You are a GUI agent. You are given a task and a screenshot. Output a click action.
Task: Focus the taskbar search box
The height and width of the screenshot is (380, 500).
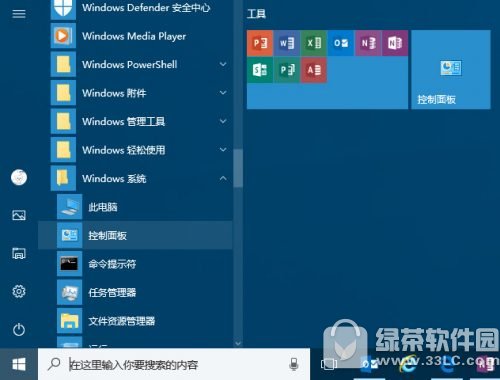pyautogui.click(x=174, y=364)
